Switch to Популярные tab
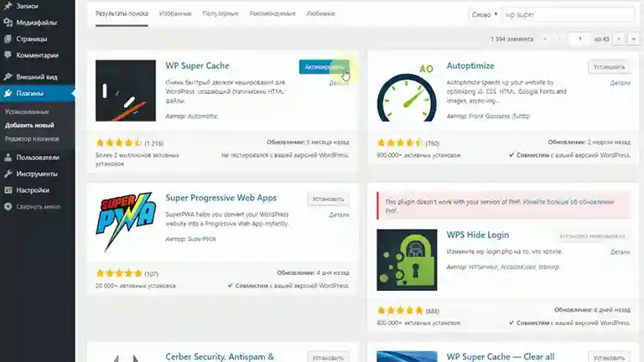Viewport: 644px width, 362px height. pos(221,13)
